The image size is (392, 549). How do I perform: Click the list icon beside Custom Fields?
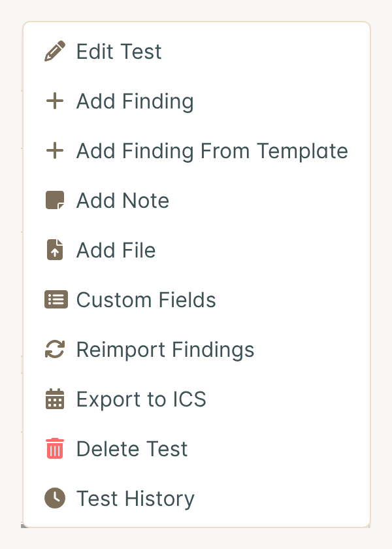tap(56, 300)
